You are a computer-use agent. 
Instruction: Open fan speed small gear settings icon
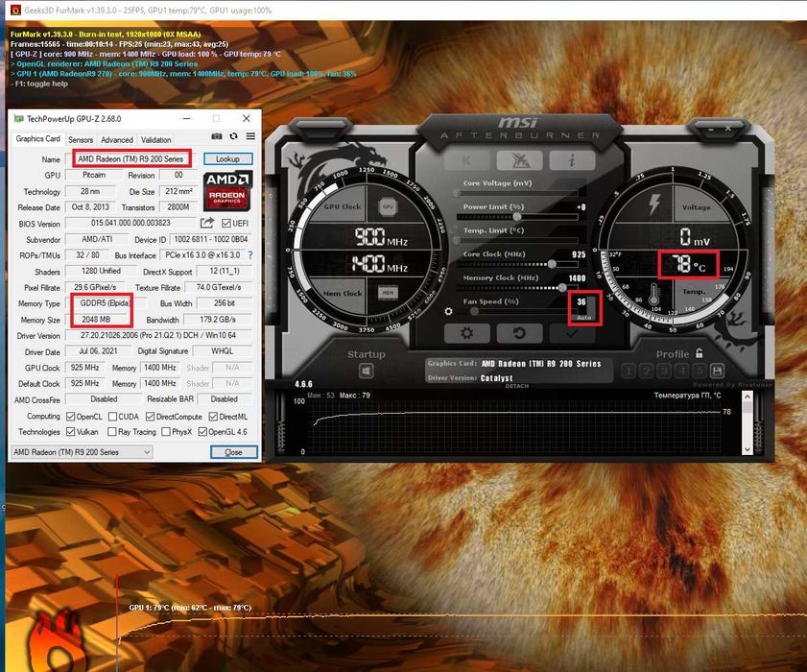click(x=448, y=312)
